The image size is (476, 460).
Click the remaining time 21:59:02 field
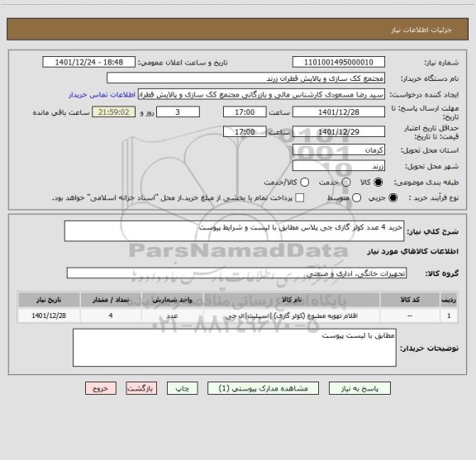pyautogui.click(x=114, y=112)
